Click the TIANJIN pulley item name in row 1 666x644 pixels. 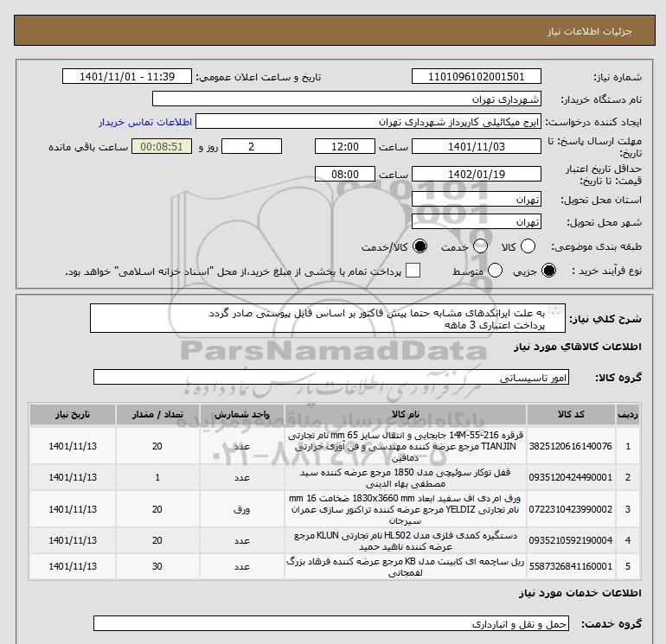(x=405, y=446)
